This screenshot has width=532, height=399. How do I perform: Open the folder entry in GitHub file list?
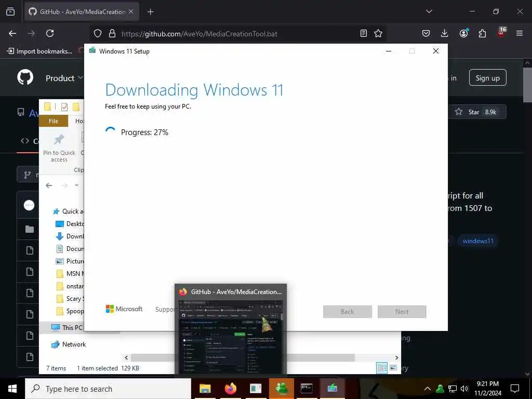(30, 229)
